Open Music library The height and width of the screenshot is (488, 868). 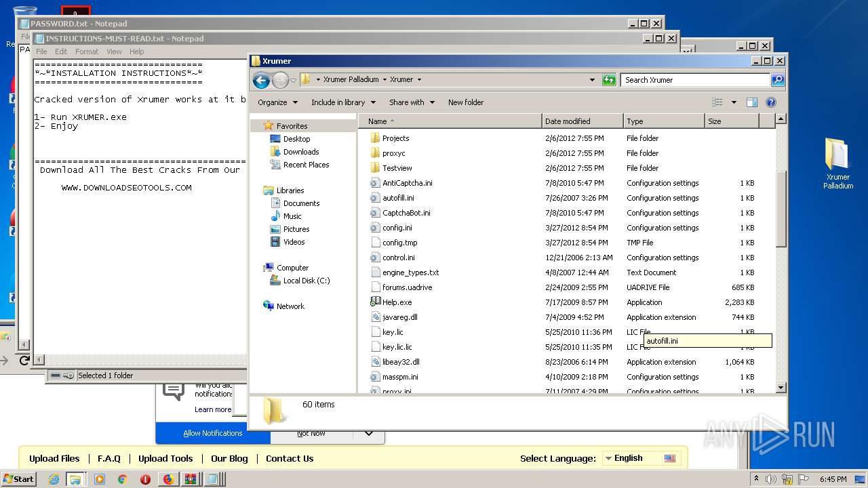[292, 216]
